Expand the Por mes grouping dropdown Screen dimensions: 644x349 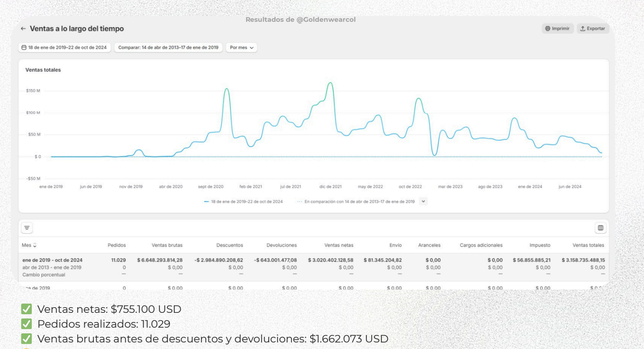point(241,47)
